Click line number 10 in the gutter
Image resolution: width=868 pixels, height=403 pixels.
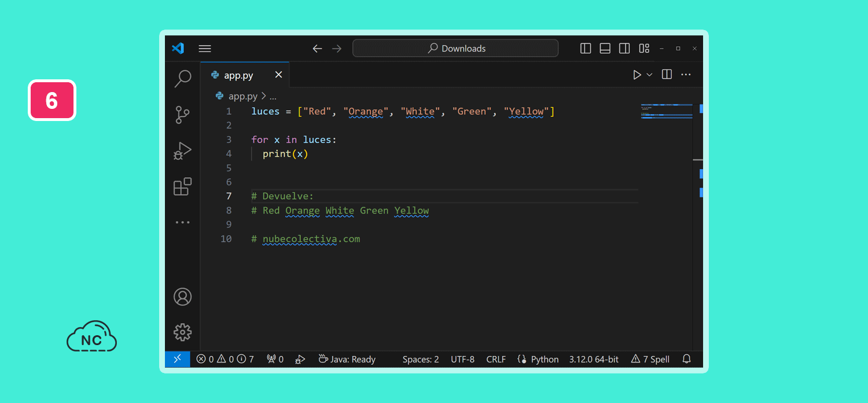click(x=226, y=239)
